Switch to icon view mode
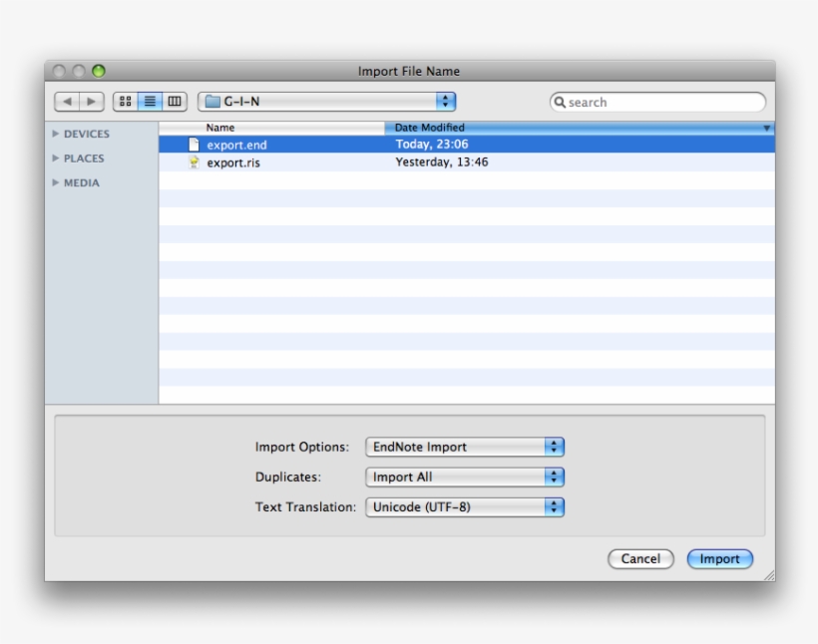This screenshot has width=818, height=644. click(126, 102)
